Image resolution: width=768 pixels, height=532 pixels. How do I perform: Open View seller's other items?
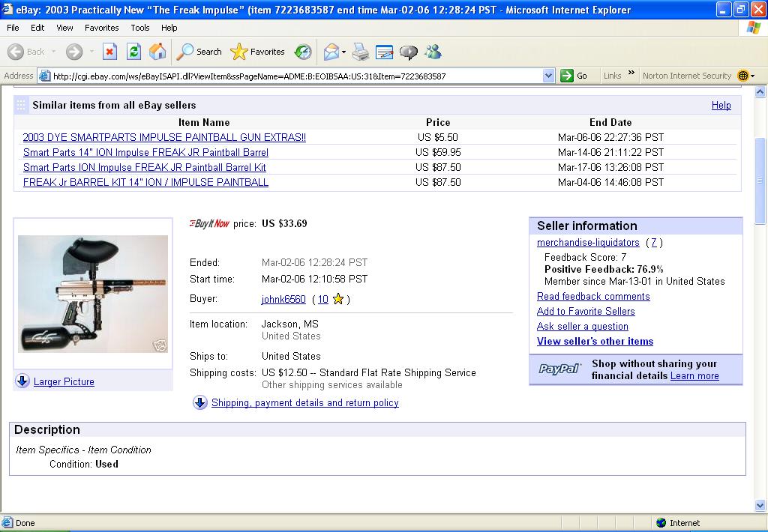pos(595,341)
